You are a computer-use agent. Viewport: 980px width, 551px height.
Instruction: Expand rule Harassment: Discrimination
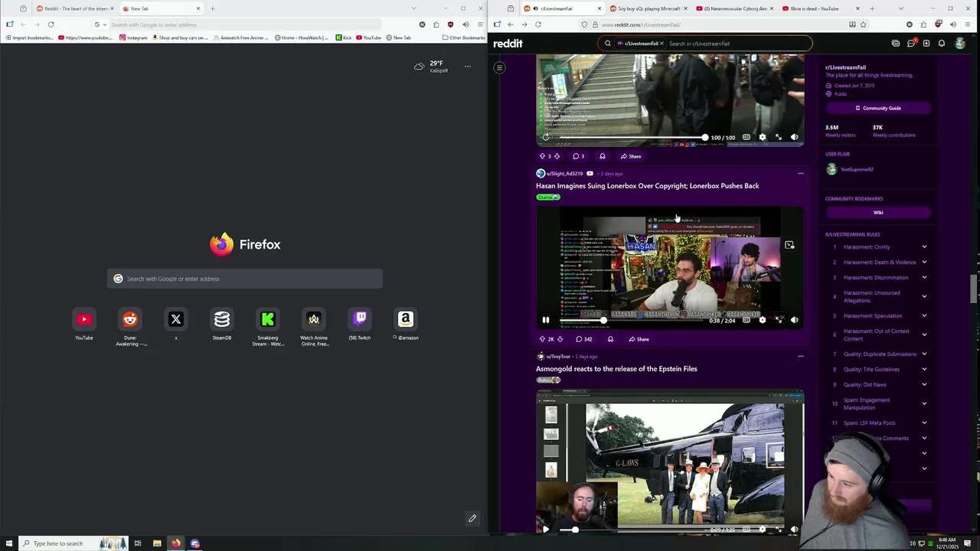pyautogui.click(x=924, y=278)
